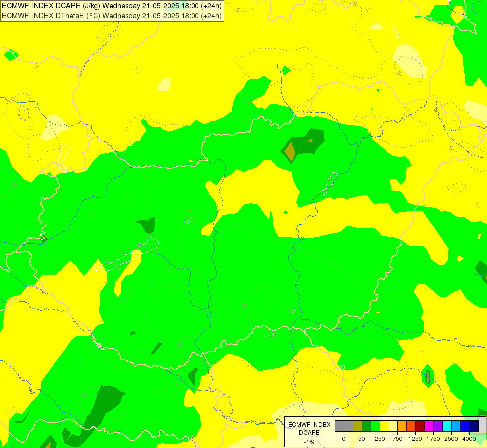
Task: Click the pure blue legend swatch
Action: point(465,426)
